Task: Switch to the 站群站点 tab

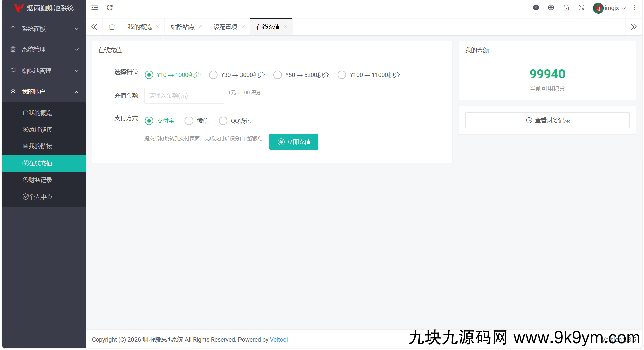Action: pyautogui.click(x=182, y=27)
